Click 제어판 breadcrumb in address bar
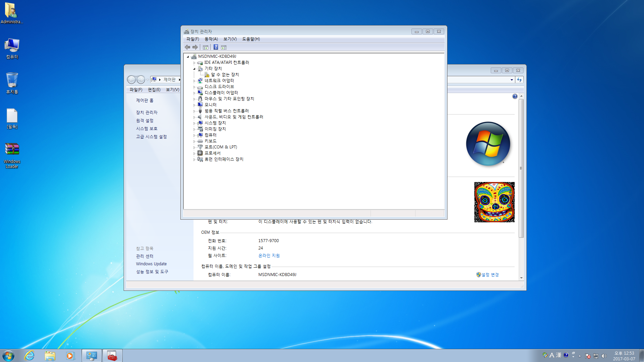This screenshot has height=362, width=644. click(x=169, y=80)
